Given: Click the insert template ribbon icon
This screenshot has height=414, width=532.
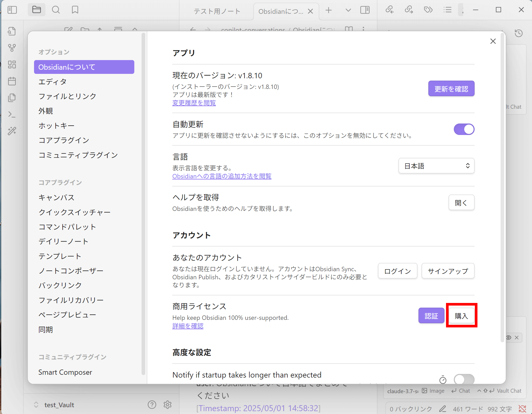Looking at the screenshot, I should pos(12,98).
